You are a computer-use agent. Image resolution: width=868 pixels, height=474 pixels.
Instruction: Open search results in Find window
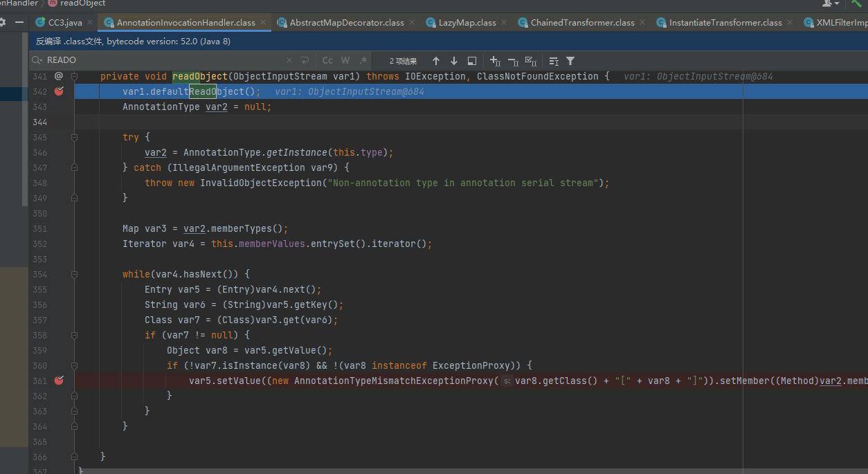(x=472, y=61)
